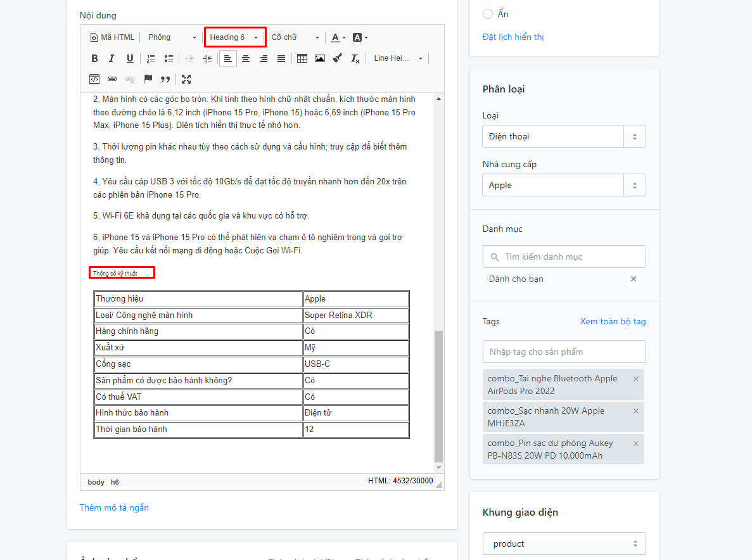This screenshot has width=752, height=560.
Task: Click the Điện tử table cell
Action: tap(356, 413)
